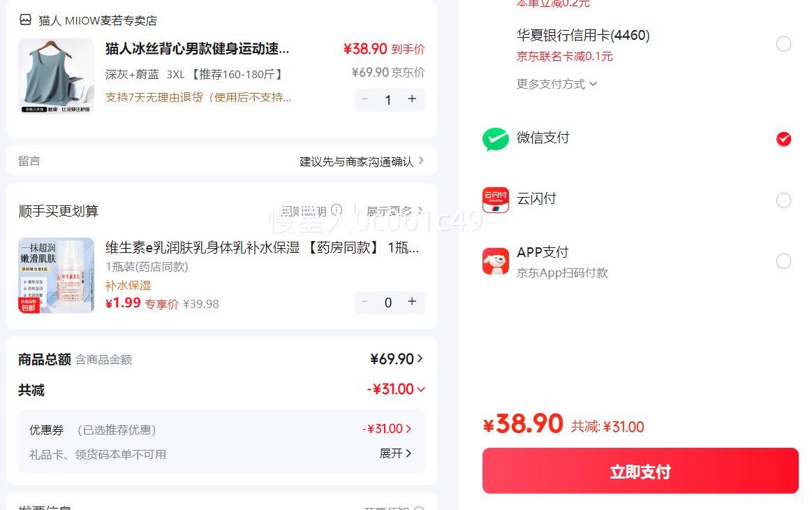
Task: Open 建议先与商家沟通确认 message field
Action: [361, 161]
